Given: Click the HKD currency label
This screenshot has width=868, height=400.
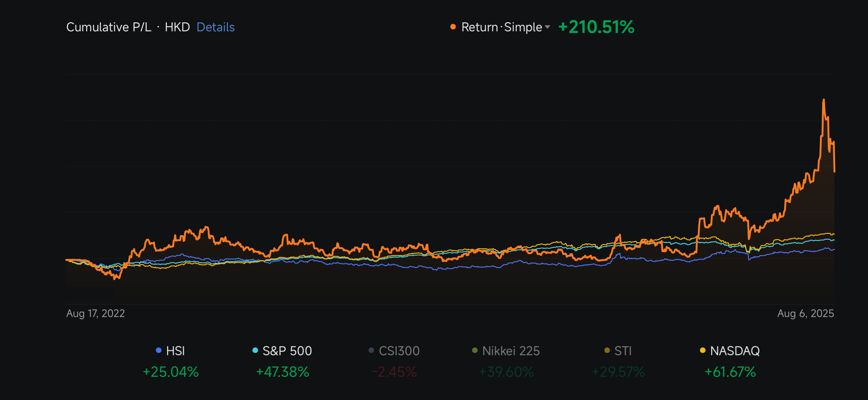Looking at the screenshot, I should (178, 27).
